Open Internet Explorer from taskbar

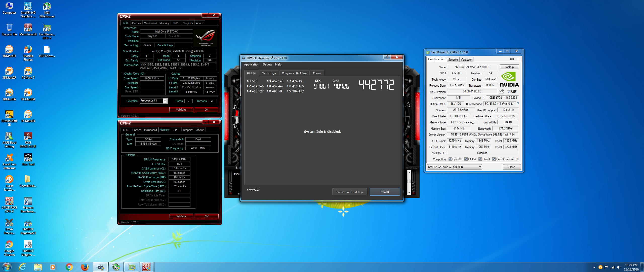tap(22, 267)
